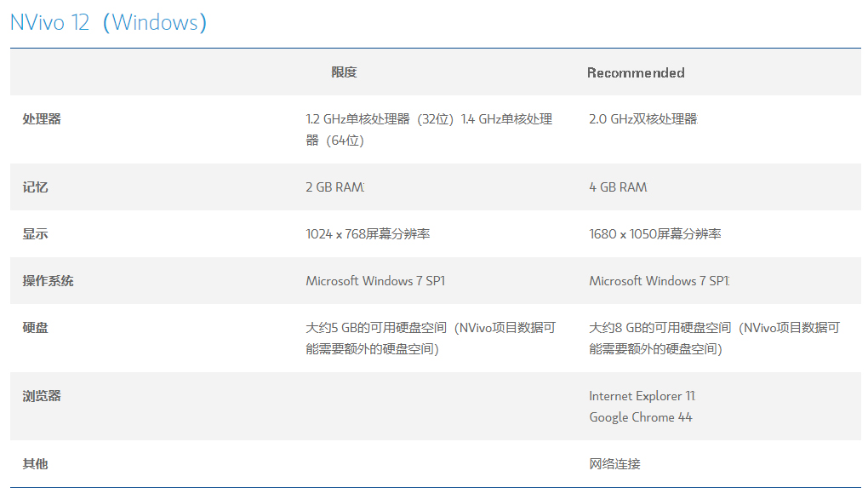Select the 'Recommended' column header
Image resolution: width=868 pixels, height=488 pixels.
[x=636, y=72]
